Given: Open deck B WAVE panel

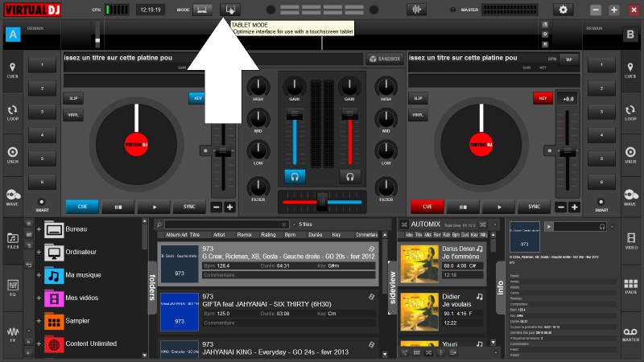Looking at the screenshot, I should click(x=630, y=197).
